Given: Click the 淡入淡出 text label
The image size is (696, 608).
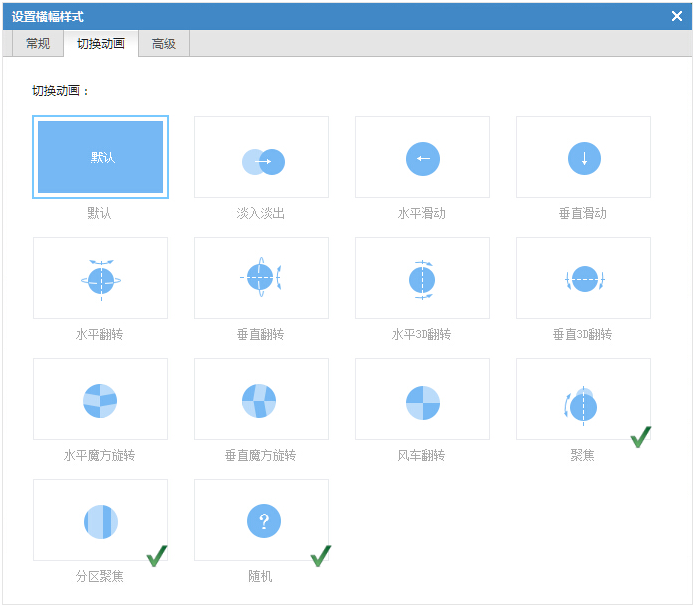Looking at the screenshot, I should (x=261, y=213).
